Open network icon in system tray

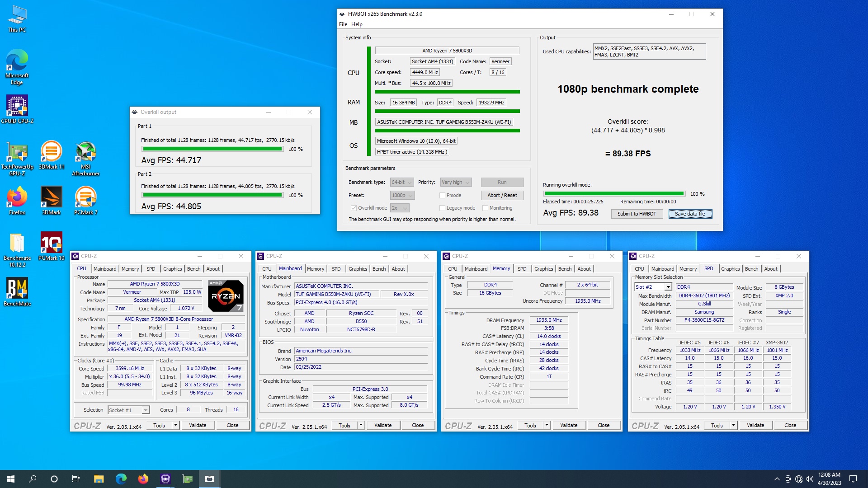tap(799, 479)
